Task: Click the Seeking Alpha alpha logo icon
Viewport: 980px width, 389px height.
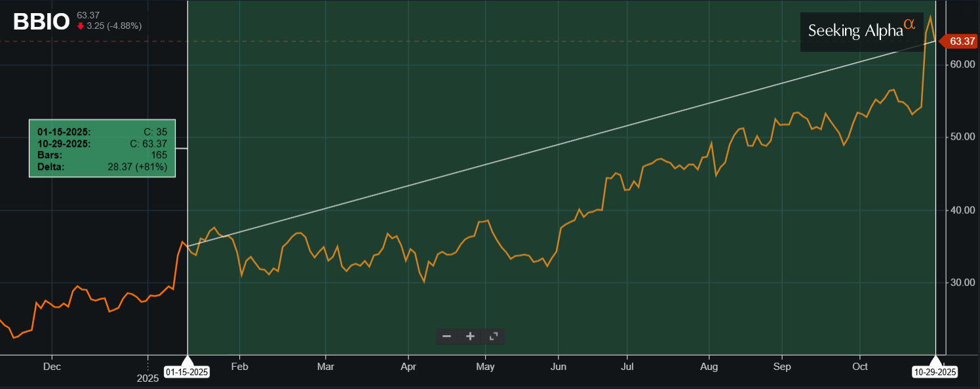Action: 910,25
